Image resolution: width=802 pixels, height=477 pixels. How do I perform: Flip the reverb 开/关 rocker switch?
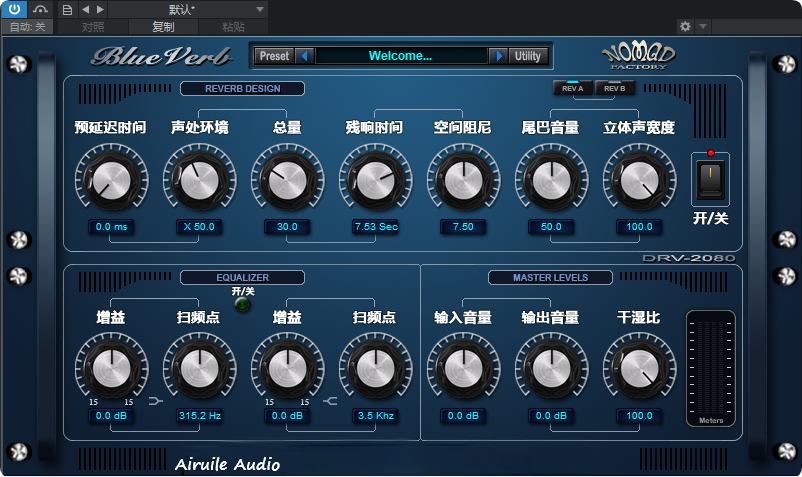(x=710, y=179)
